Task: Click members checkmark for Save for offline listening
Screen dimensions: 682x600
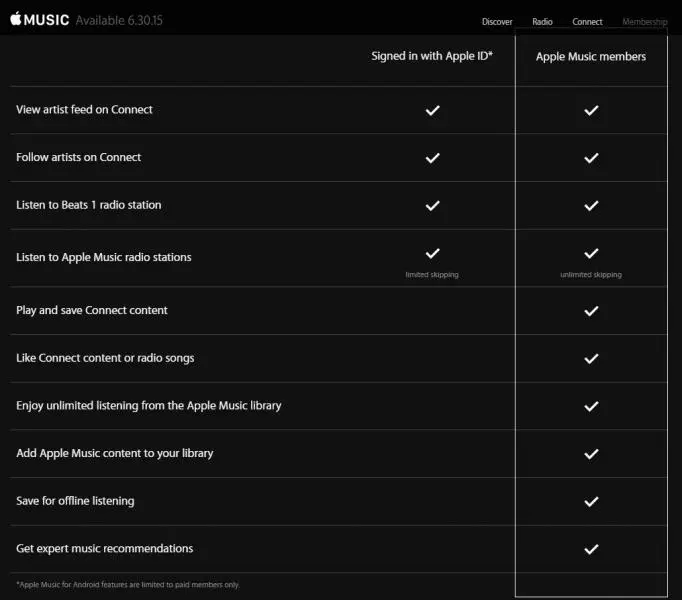Action: (591, 501)
